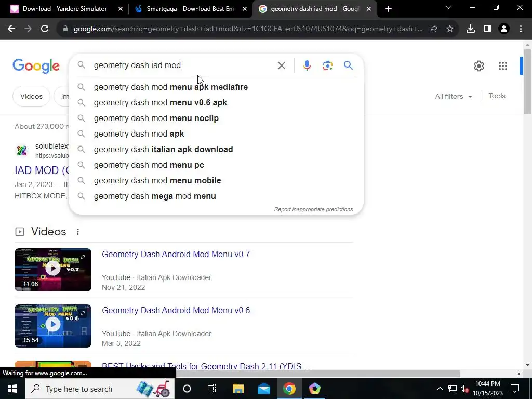The image size is (532, 399).
Task: Open more options beside Videos heading
Action: tap(78, 232)
